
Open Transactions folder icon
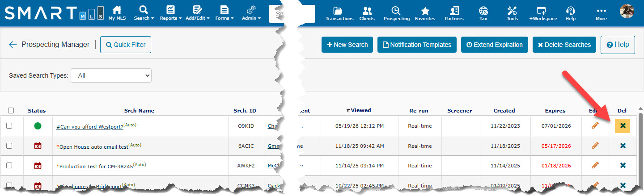[x=339, y=13]
